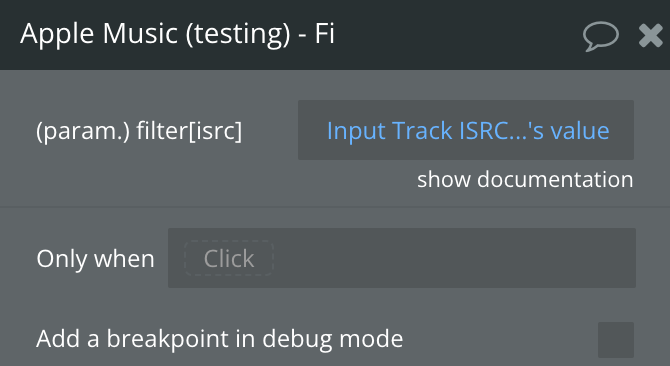Open the comment speech bubble icon

coord(600,36)
